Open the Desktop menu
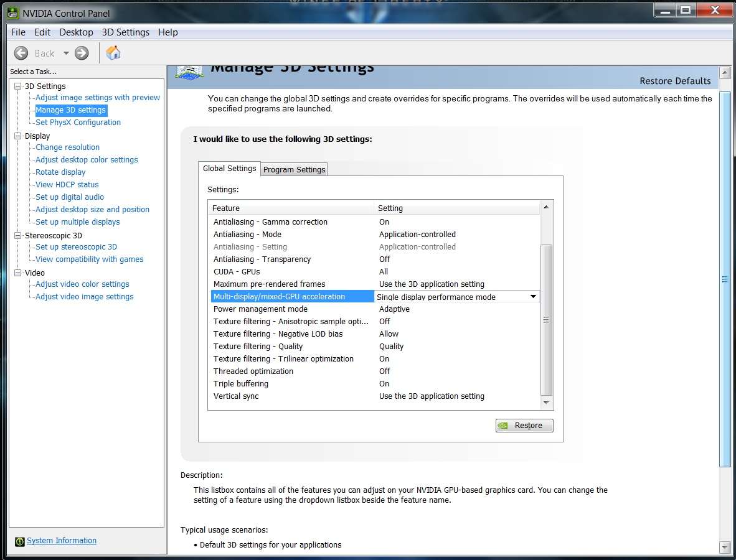The width and height of the screenshot is (736, 560). click(x=76, y=32)
